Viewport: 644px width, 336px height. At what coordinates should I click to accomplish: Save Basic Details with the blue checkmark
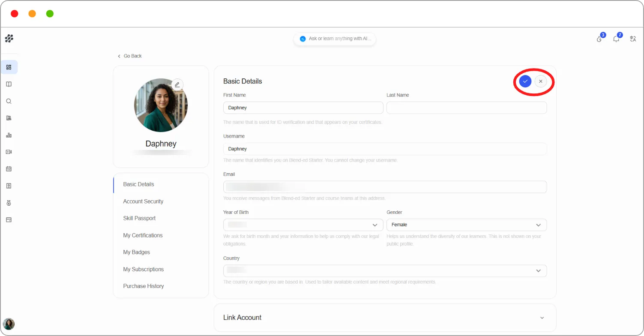click(525, 81)
